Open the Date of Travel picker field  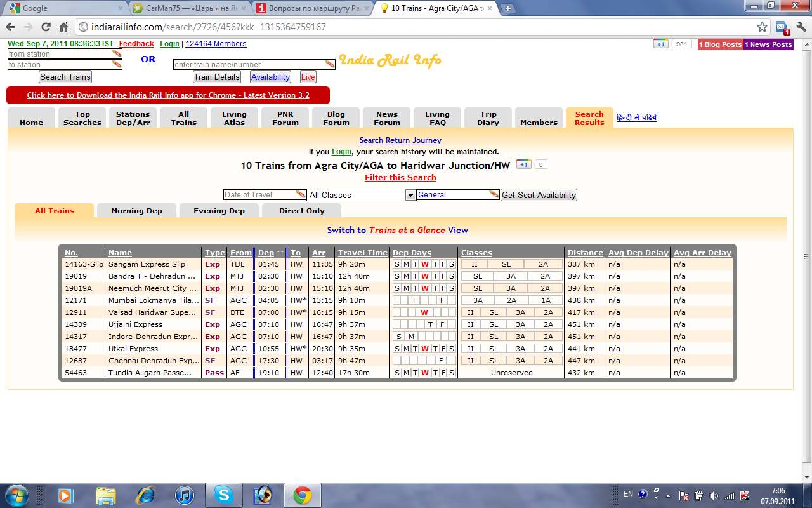click(x=265, y=195)
